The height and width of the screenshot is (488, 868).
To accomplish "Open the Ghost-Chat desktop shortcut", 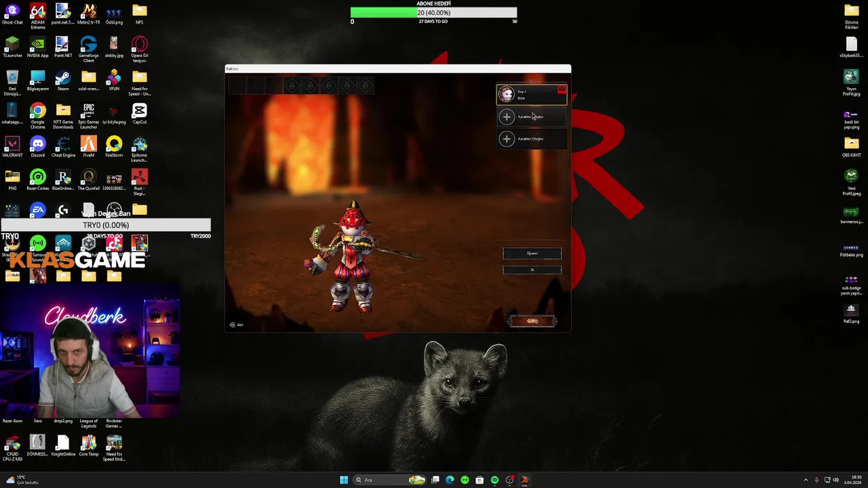I will 12,14.
